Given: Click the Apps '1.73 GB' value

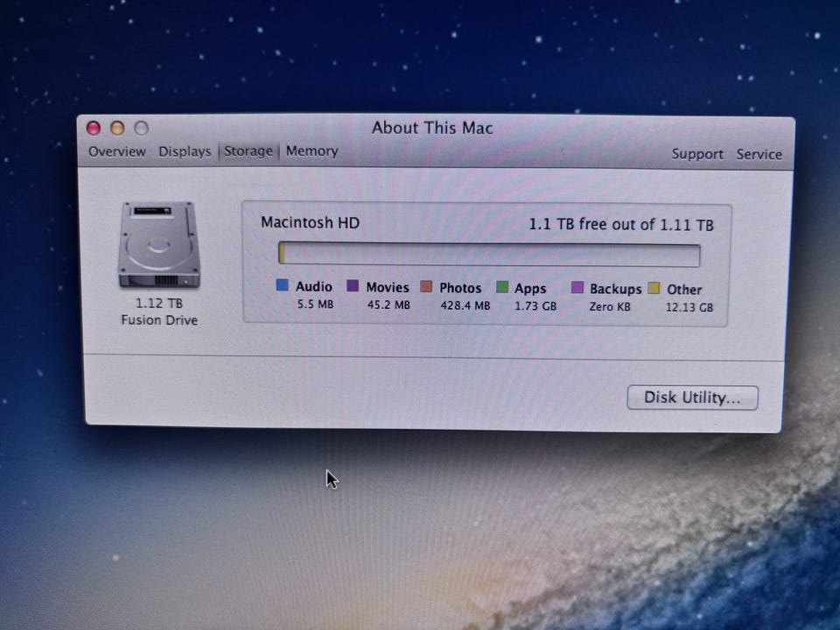Looking at the screenshot, I should tap(535, 306).
